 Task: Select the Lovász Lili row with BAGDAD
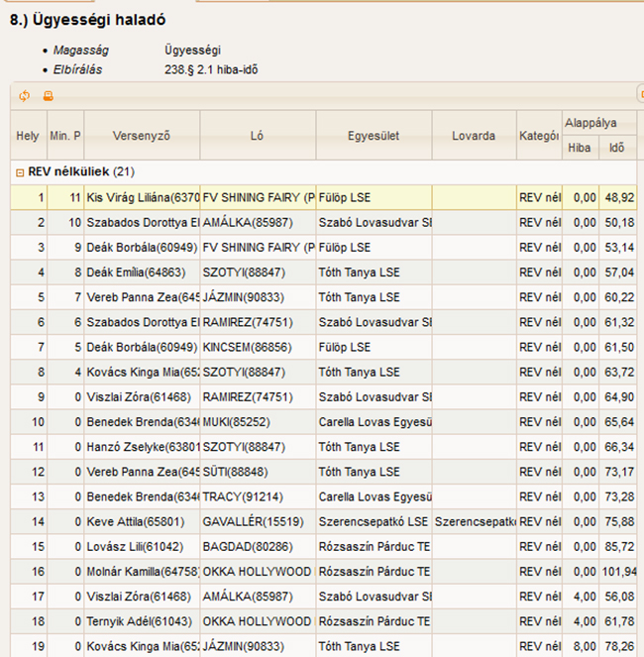143,547
